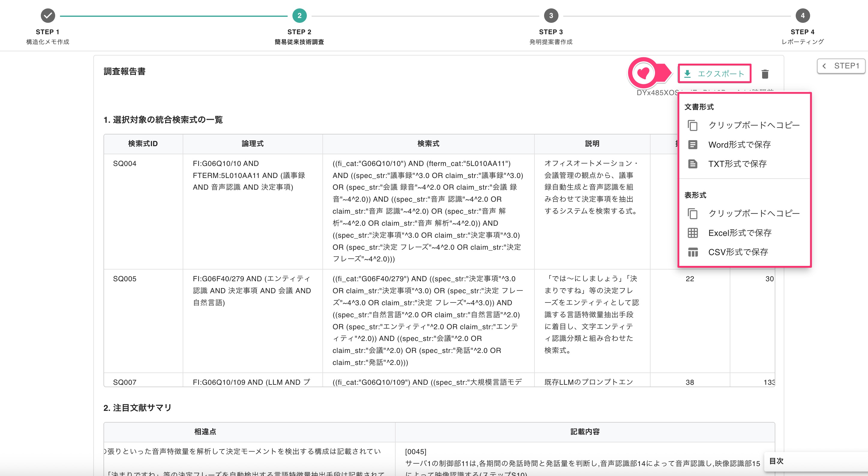Viewport: 868px width, 476px height.
Task: Go back using the STEP1 button
Action: coord(841,66)
